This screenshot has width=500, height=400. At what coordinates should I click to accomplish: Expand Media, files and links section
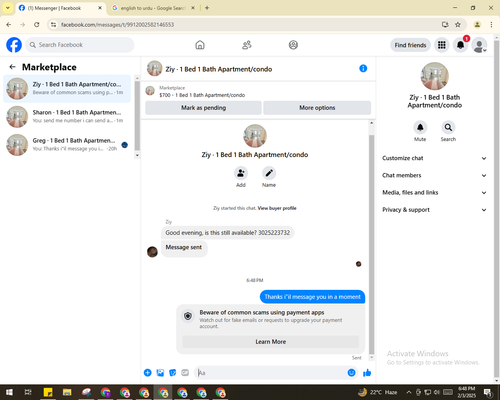pyautogui.click(x=434, y=193)
